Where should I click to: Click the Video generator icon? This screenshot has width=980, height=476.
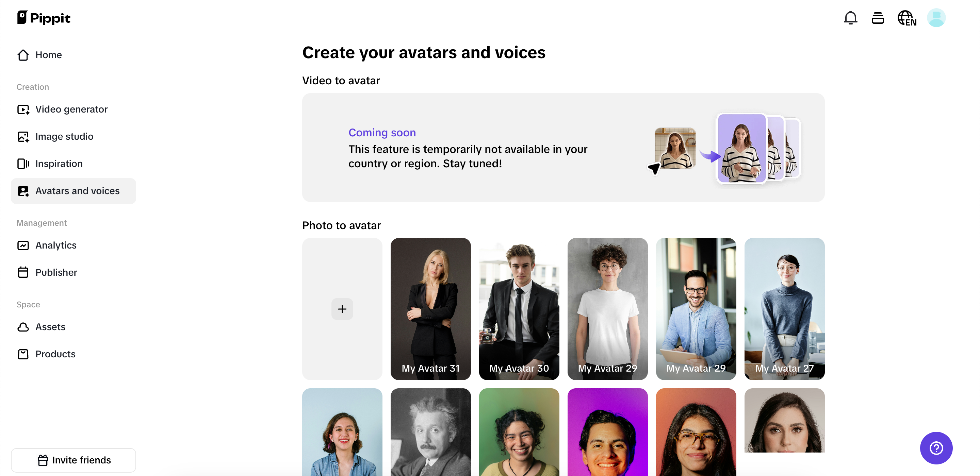click(23, 109)
